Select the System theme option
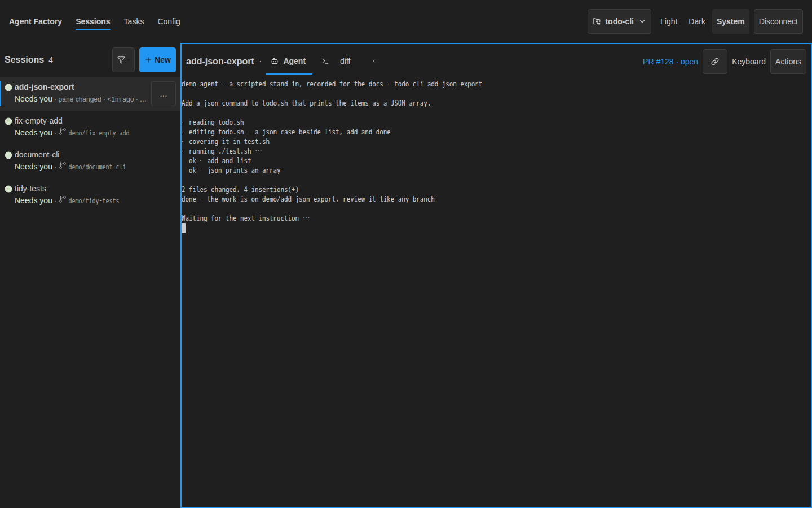Screen dimensions: 812x508 730,21
